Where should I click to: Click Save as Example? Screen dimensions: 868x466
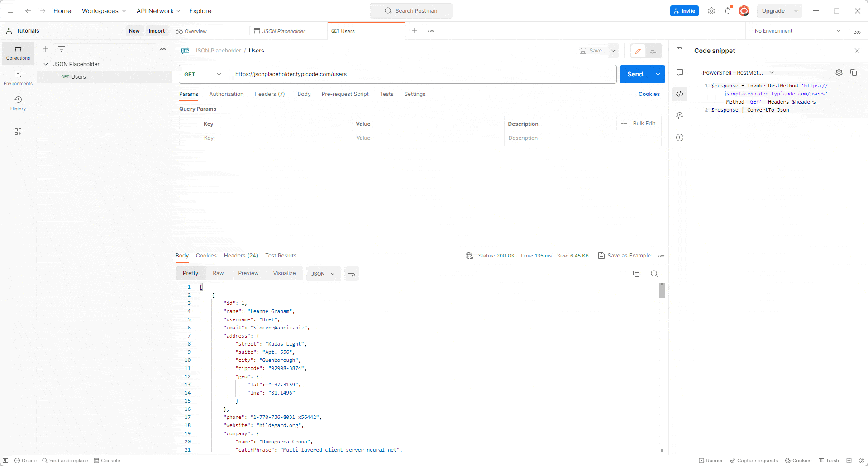(625, 256)
